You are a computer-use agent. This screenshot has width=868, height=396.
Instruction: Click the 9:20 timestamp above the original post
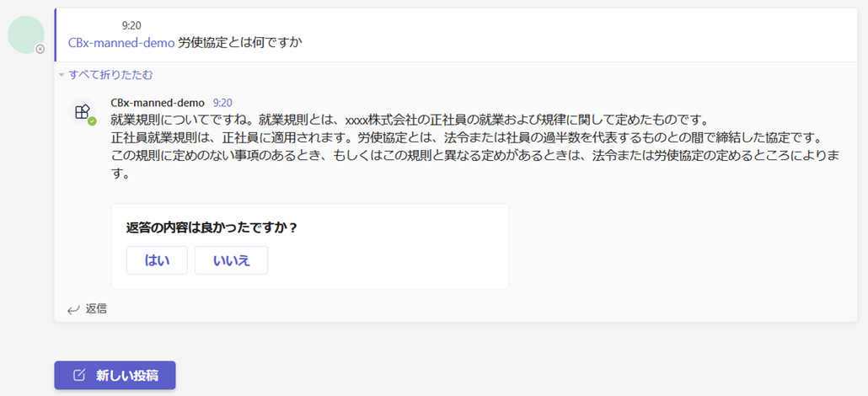pyautogui.click(x=131, y=25)
